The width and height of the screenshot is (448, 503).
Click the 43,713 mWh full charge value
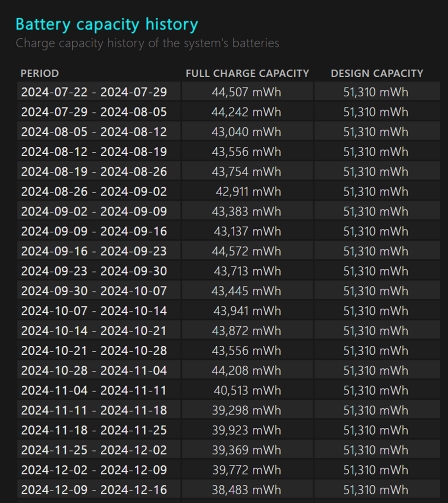248,271
